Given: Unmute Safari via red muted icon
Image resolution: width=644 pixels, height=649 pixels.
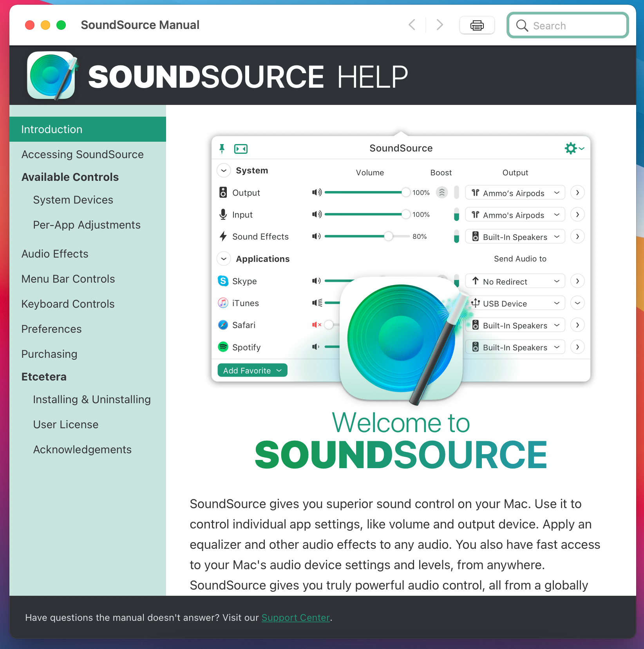Looking at the screenshot, I should tap(317, 324).
